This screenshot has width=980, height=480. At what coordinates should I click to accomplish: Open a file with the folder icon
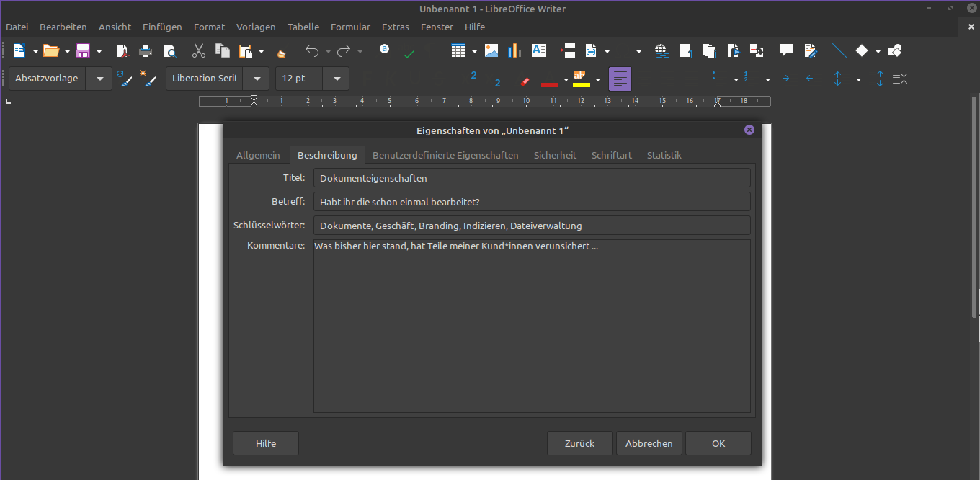pyautogui.click(x=50, y=51)
